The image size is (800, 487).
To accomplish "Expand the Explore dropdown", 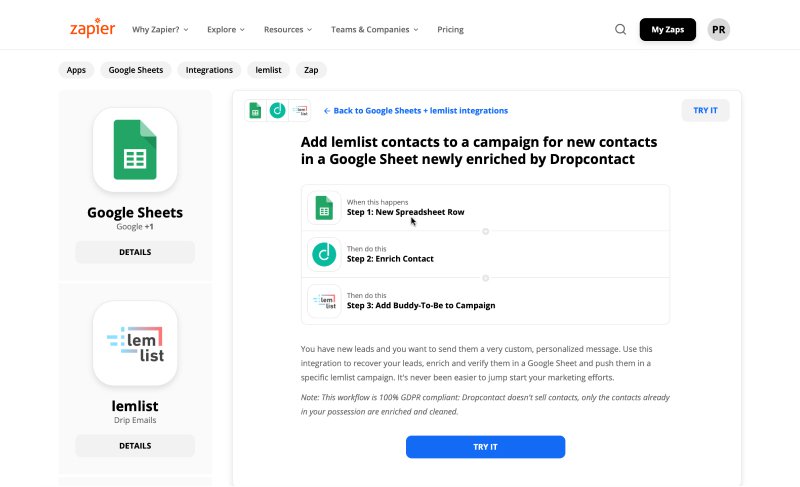I will pyautogui.click(x=226, y=30).
